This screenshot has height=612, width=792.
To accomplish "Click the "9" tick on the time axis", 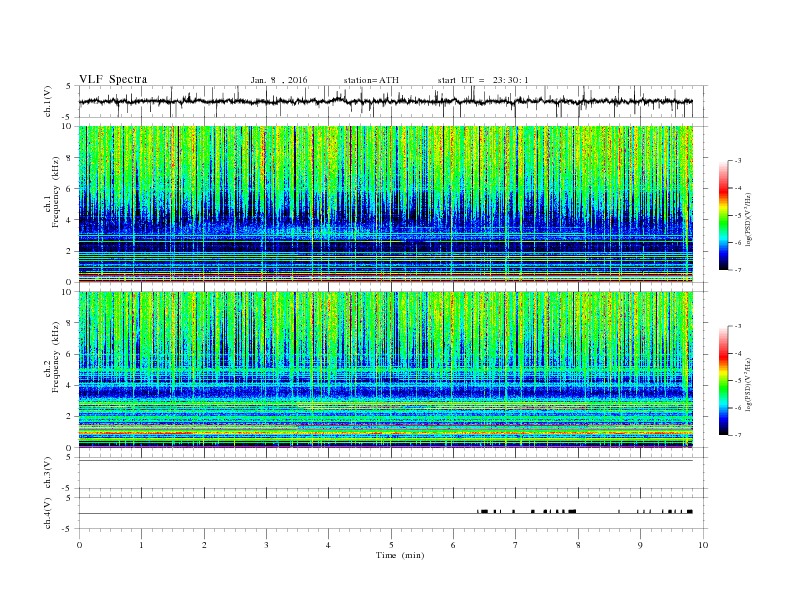I will 640,545.
